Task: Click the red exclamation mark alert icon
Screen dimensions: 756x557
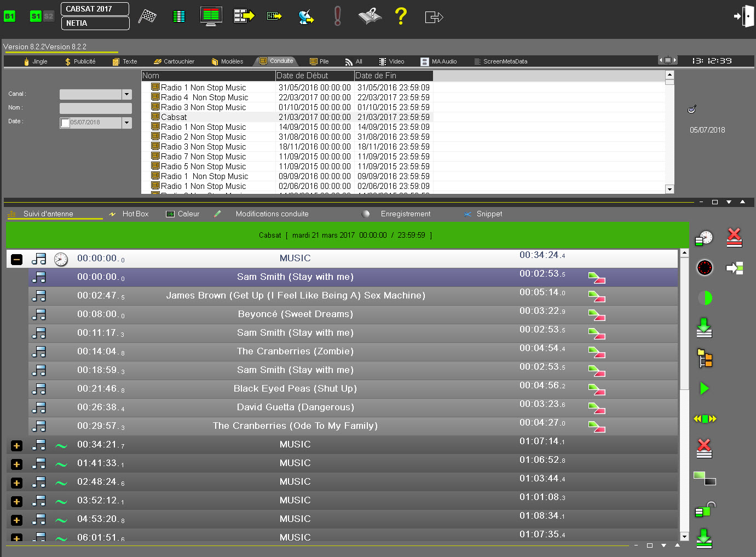Action: (x=337, y=16)
